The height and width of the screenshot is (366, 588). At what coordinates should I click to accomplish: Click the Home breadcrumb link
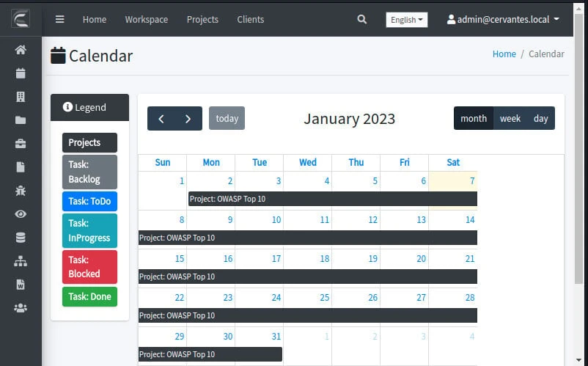(x=504, y=54)
